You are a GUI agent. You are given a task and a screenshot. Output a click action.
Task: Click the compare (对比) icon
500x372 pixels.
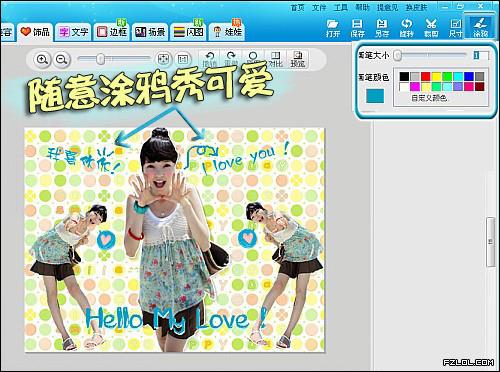[275, 59]
